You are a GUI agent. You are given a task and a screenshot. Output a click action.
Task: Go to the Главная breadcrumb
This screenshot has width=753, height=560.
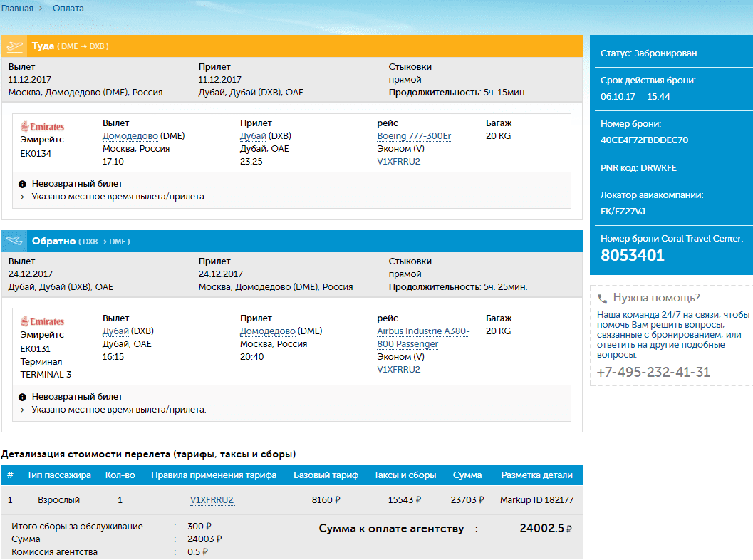[17, 9]
